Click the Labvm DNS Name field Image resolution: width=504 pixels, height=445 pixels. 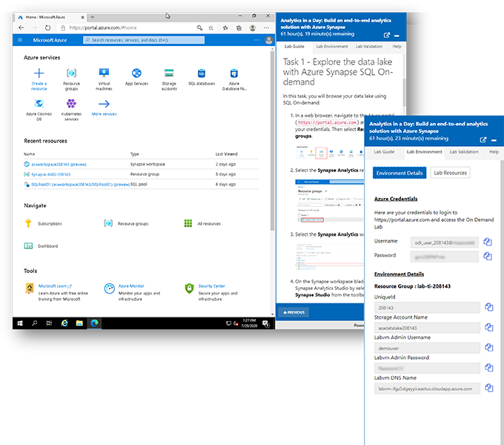click(427, 389)
